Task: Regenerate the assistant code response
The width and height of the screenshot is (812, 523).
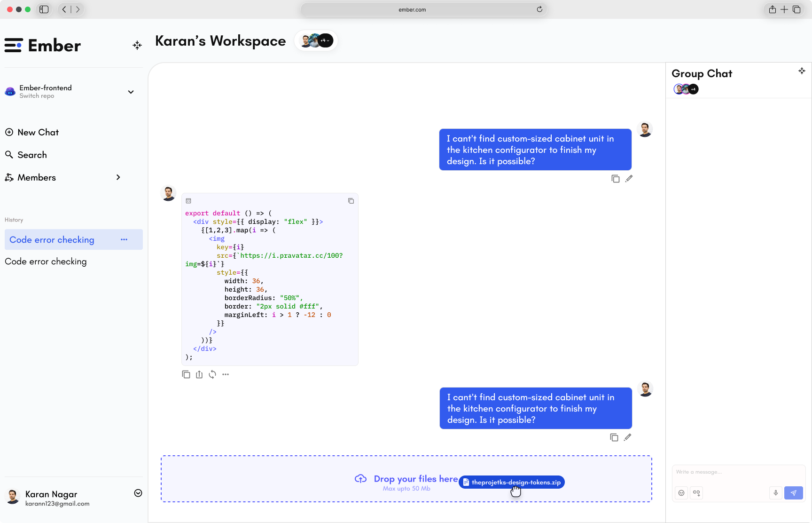Action: (x=212, y=374)
